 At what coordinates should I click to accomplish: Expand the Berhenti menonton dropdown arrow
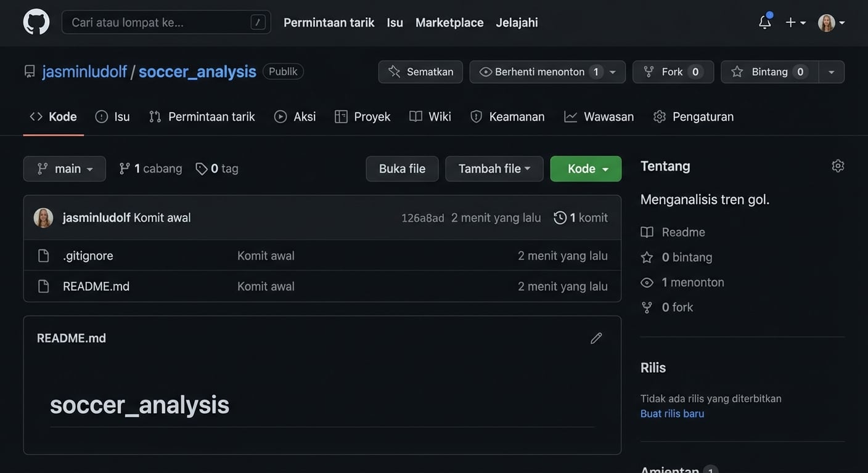613,72
